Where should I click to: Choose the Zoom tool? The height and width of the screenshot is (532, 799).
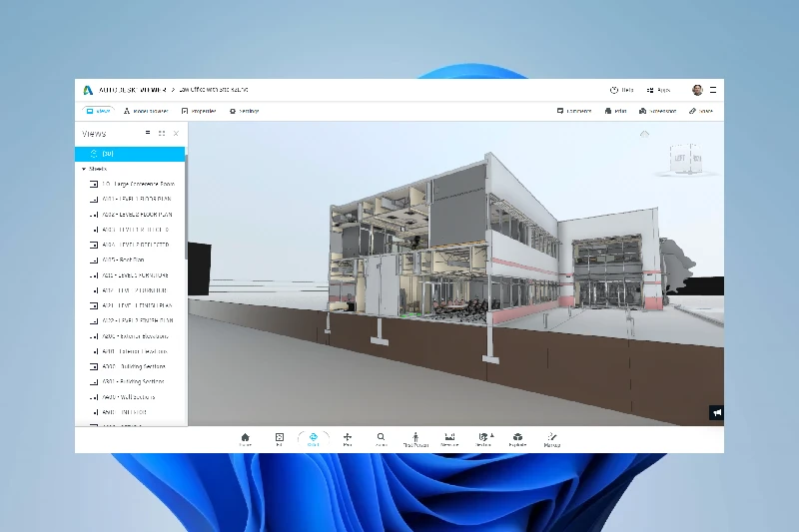[x=382, y=439]
